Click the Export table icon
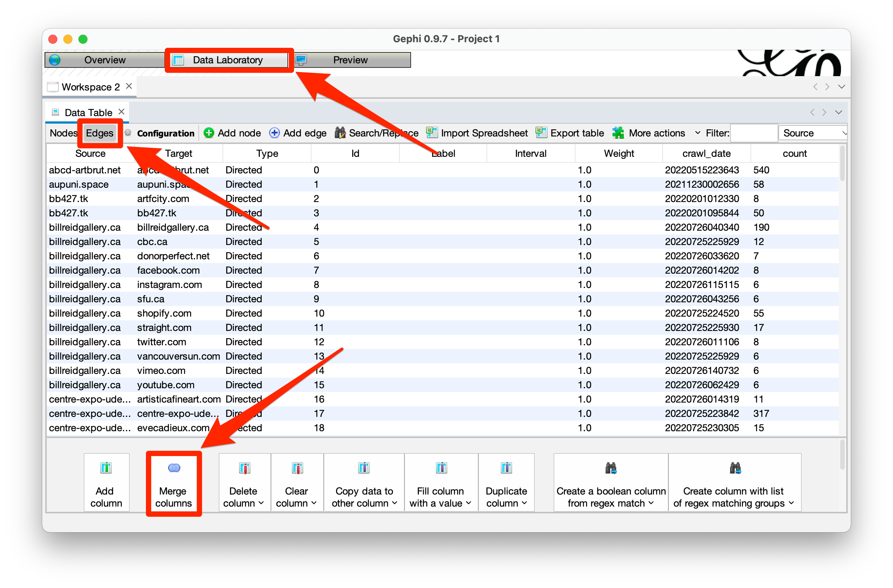 tap(541, 133)
